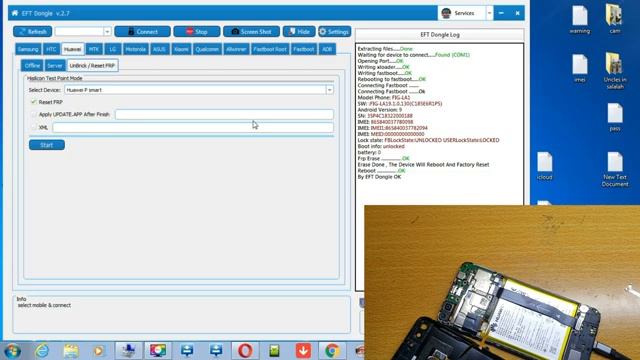
Task: Click the UPDATE.APP path input field
Action: 224,115
